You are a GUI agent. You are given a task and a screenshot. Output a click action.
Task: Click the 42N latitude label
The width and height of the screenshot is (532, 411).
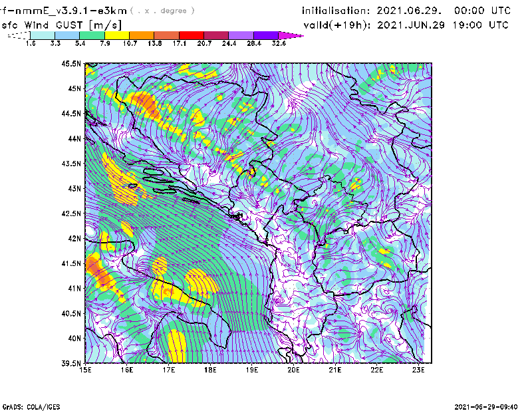point(74,238)
